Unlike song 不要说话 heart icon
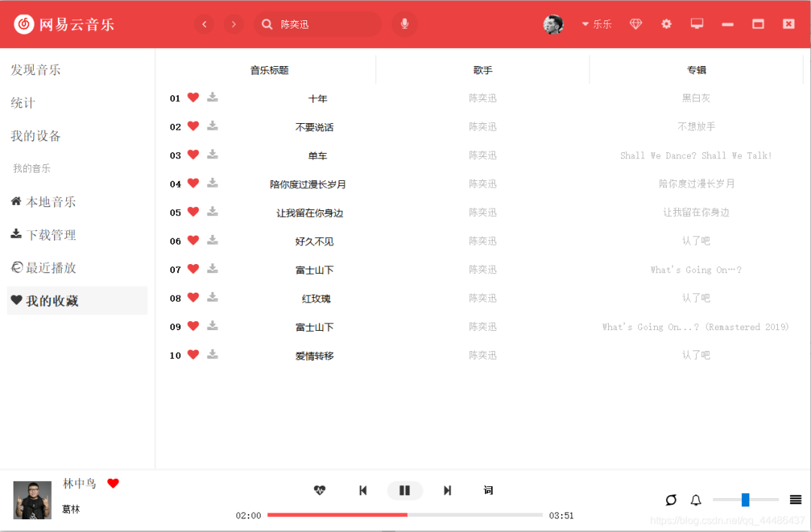 coord(193,125)
